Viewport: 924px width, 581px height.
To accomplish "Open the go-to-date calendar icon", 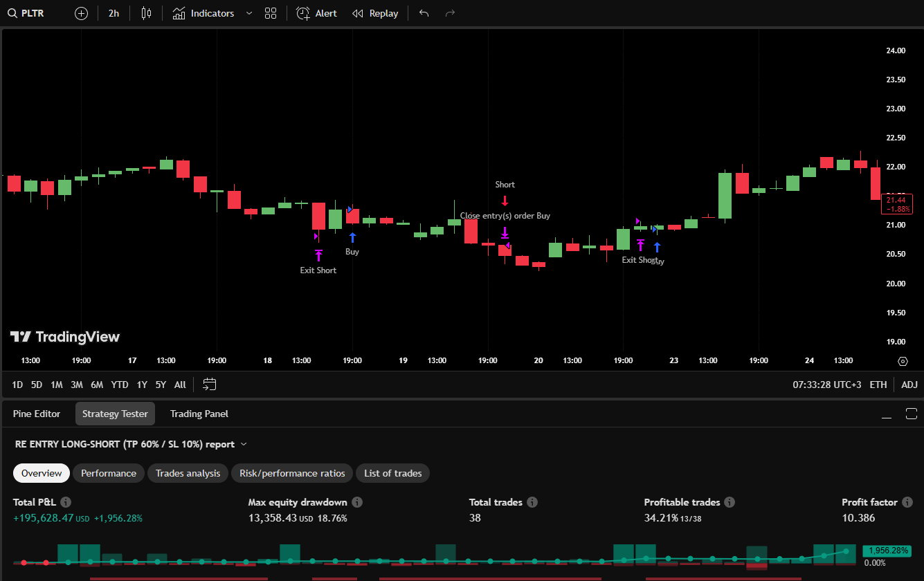I will [x=210, y=385].
